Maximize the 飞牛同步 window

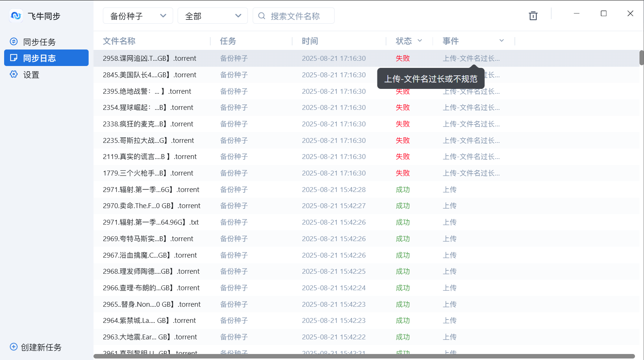[603, 13]
